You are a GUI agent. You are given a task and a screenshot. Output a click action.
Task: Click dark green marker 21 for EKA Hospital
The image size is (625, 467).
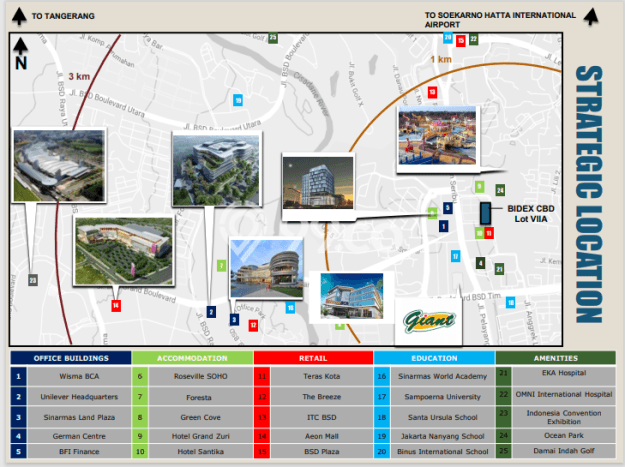coord(499,269)
